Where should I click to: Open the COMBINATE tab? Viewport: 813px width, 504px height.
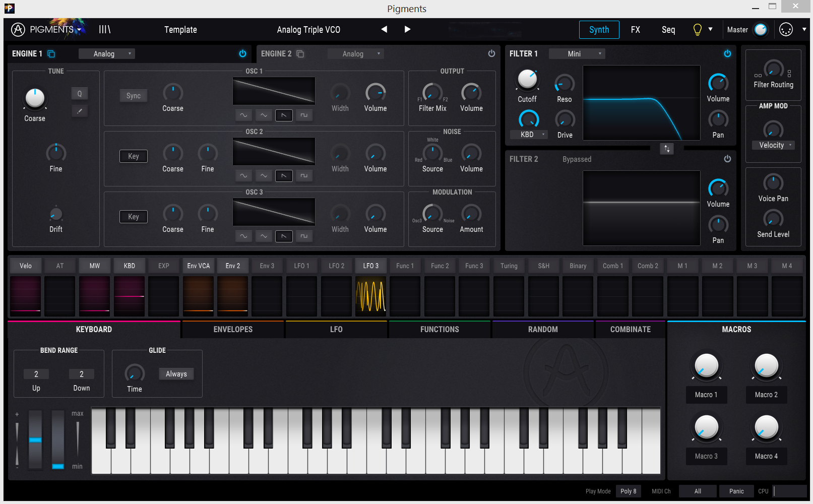point(631,329)
